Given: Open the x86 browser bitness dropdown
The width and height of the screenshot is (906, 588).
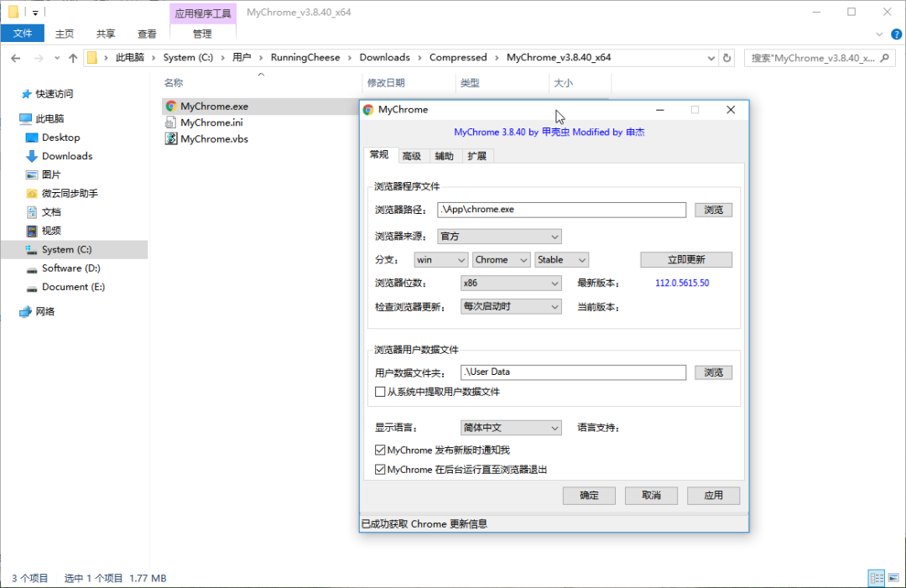Looking at the screenshot, I should [x=511, y=283].
